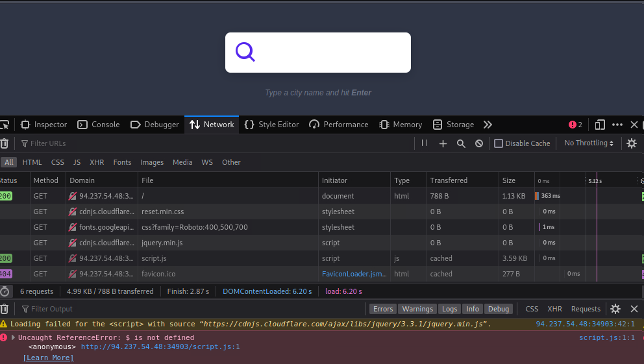Follow the Learn More link
This screenshot has width=644, height=364.
coord(48,358)
